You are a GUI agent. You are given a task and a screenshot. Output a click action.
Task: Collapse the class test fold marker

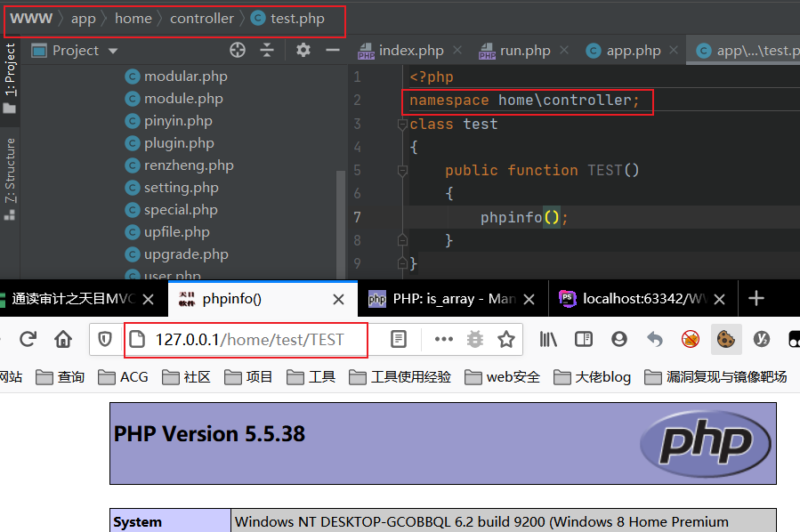point(402,124)
